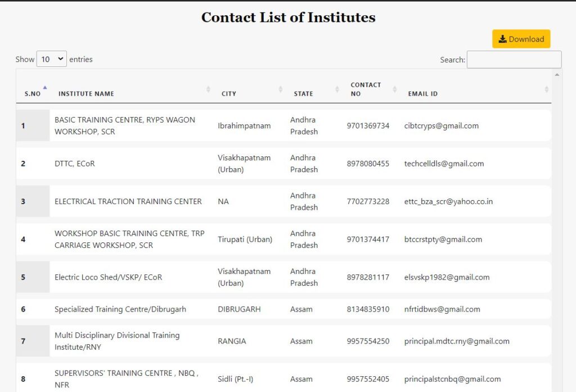This screenshot has width=576, height=392.
Task: Click serial number 7 cell
Action: point(33,341)
